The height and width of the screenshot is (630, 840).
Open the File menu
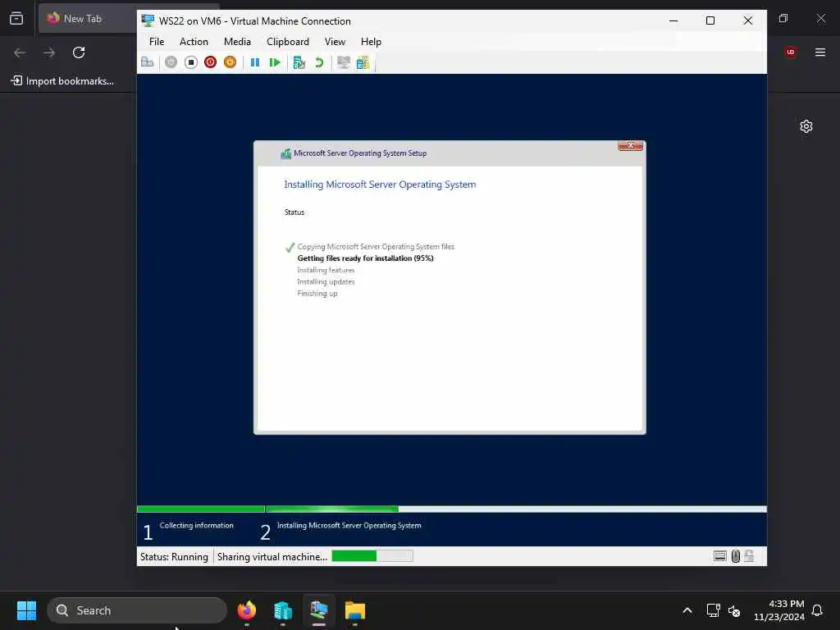[x=157, y=41]
